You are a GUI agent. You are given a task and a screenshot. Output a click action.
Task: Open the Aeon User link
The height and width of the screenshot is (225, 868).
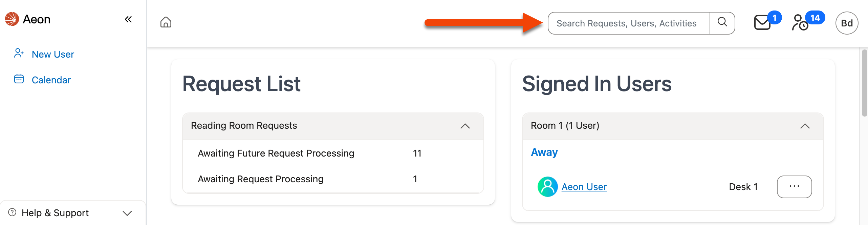584,187
